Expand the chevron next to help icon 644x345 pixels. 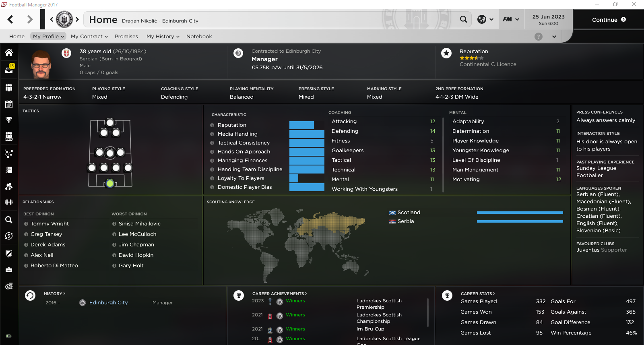pos(554,37)
